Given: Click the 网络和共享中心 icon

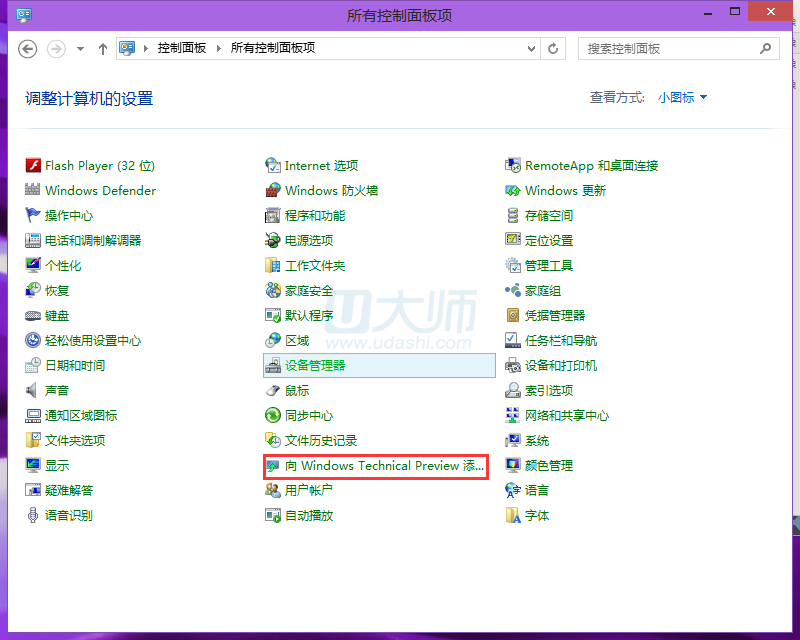Looking at the screenshot, I should point(513,416).
